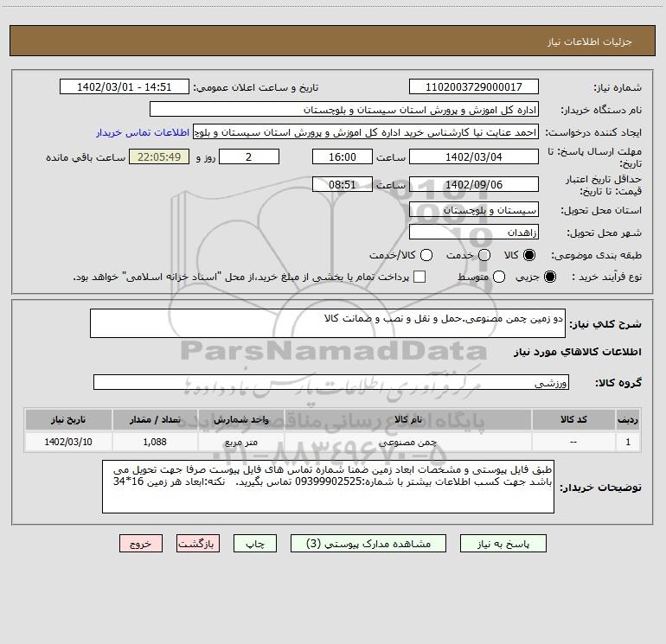This screenshot has width=666, height=644.
Task: Select the خدمت radio button
Action: click(x=484, y=255)
